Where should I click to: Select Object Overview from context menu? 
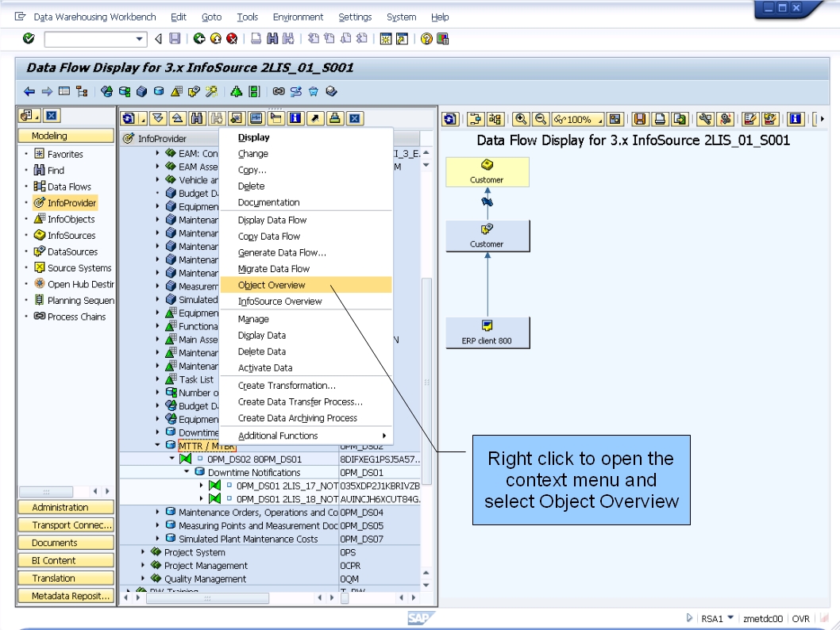(306, 286)
